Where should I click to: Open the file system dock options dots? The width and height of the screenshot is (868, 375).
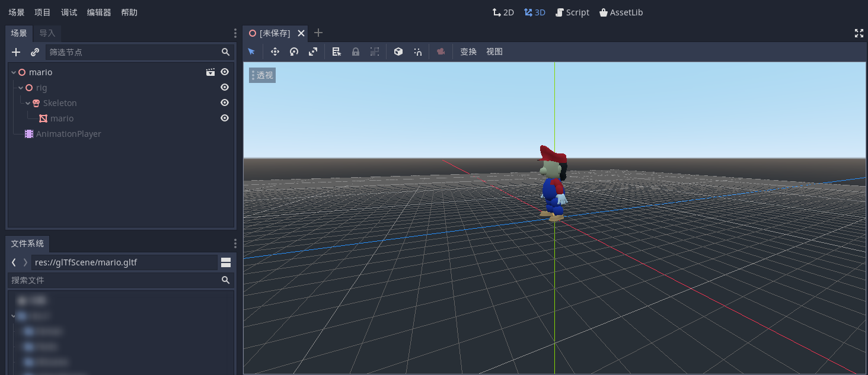point(235,243)
